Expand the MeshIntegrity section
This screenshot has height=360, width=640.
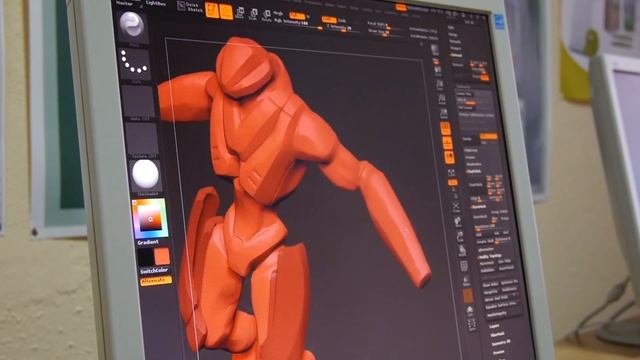497,314
